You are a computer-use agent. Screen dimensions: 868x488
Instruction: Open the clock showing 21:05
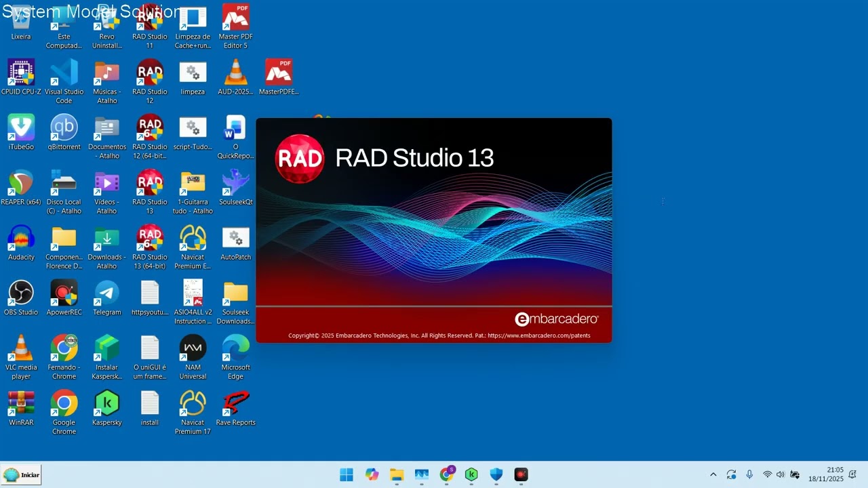825,474
